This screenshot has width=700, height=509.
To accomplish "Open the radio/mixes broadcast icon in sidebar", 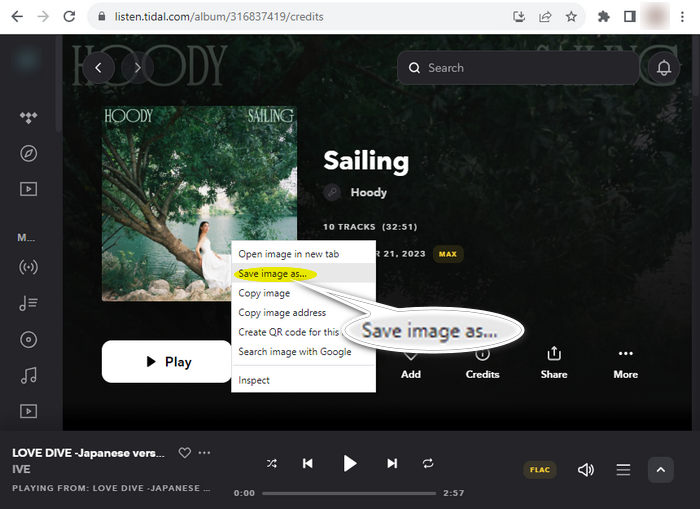I will click(x=29, y=267).
